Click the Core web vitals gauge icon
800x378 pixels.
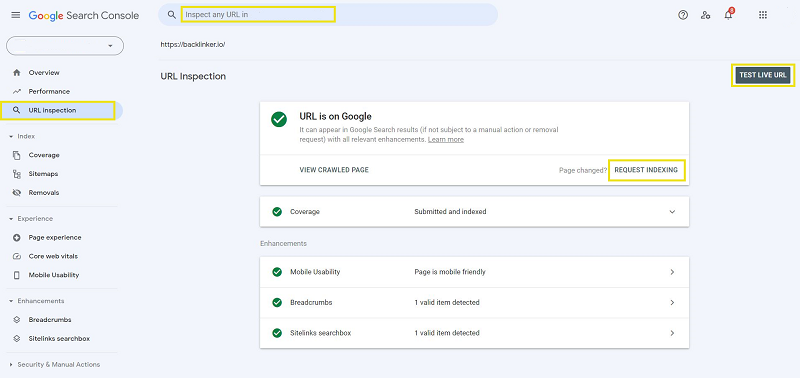(x=17, y=256)
